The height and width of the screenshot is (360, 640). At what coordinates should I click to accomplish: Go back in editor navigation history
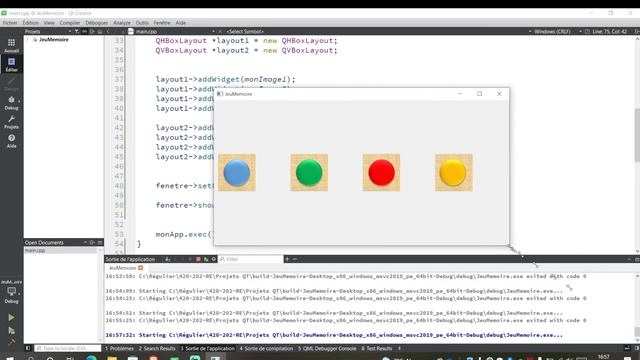point(108,31)
